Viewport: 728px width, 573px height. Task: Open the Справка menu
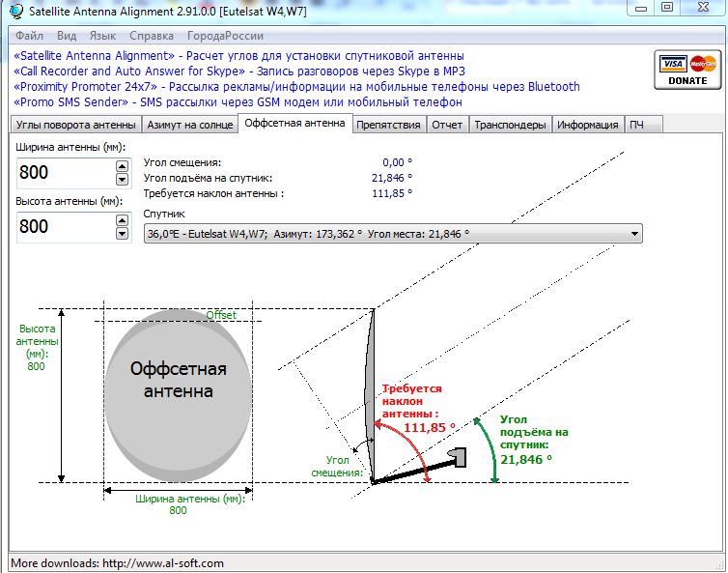(152, 35)
